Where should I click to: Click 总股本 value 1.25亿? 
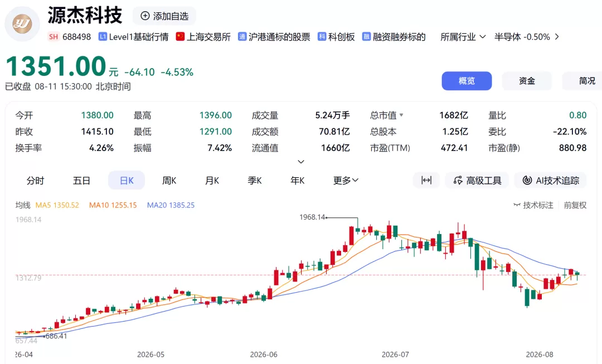[455, 132]
